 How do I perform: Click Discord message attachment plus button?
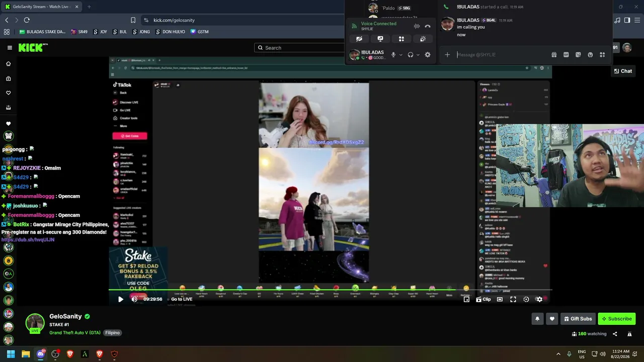pyautogui.click(x=447, y=55)
